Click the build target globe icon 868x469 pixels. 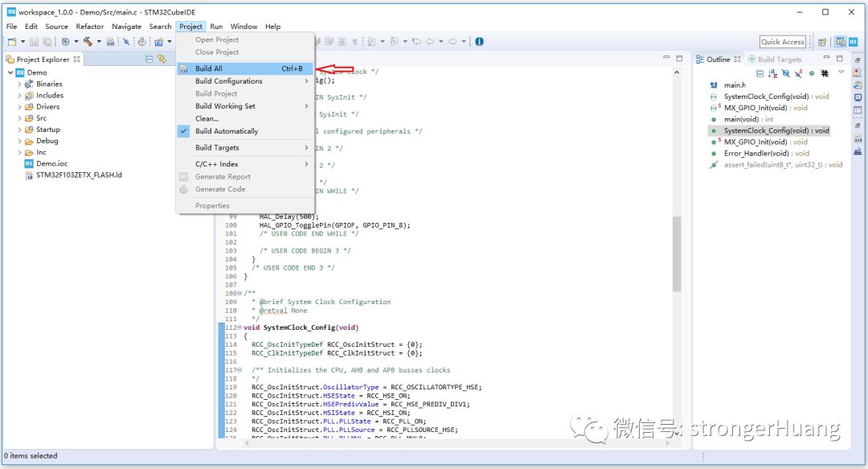[65, 42]
